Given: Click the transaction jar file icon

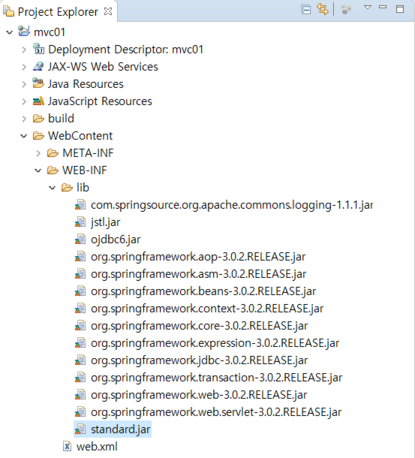Looking at the screenshot, I should [80, 378].
